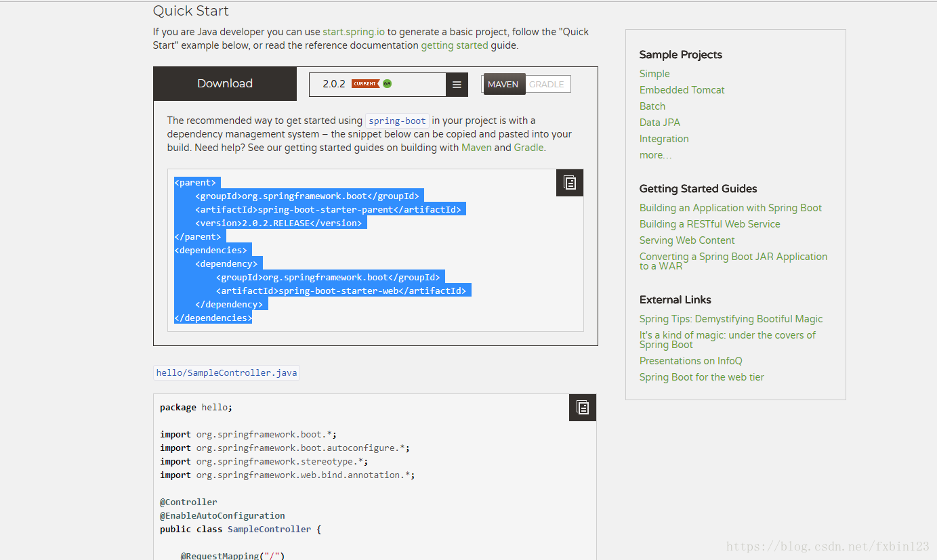
Task: Select the Download tab
Action: [225, 84]
